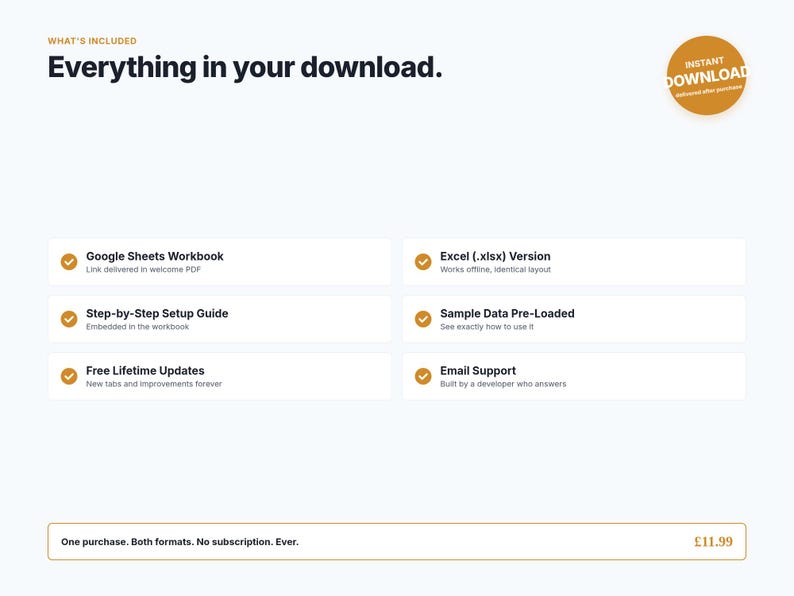Click 'Built by a developer who answers' text
Image resolution: width=794 pixels, height=596 pixels.
pyautogui.click(x=503, y=384)
